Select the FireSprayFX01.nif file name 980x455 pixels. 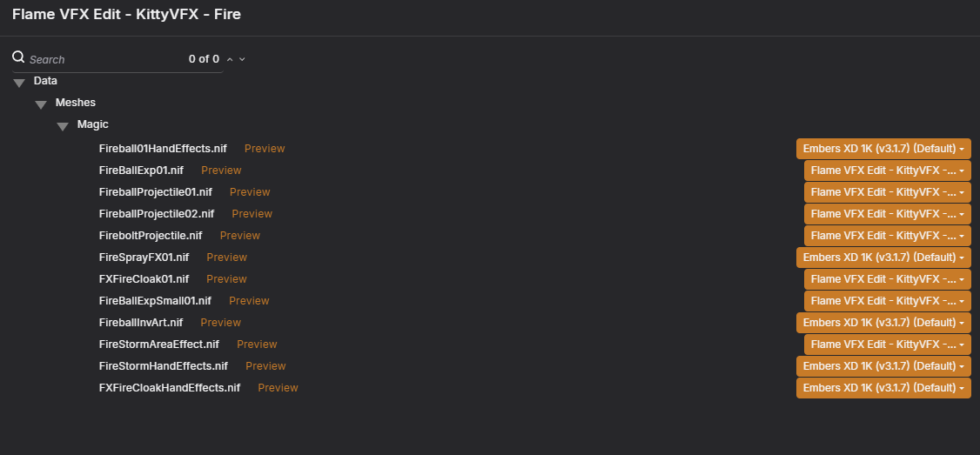[144, 258]
